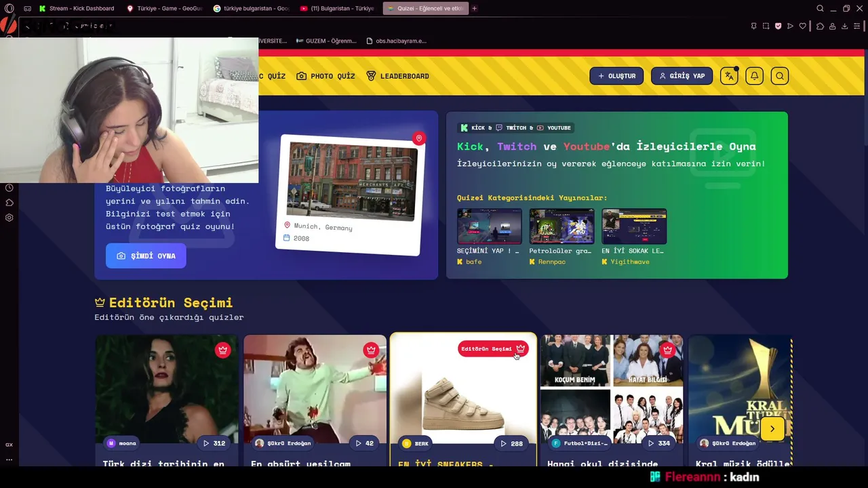Open bafe stream thumbnail
The height and width of the screenshot is (488, 868).
pyautogui.click(x=489, y=226)
